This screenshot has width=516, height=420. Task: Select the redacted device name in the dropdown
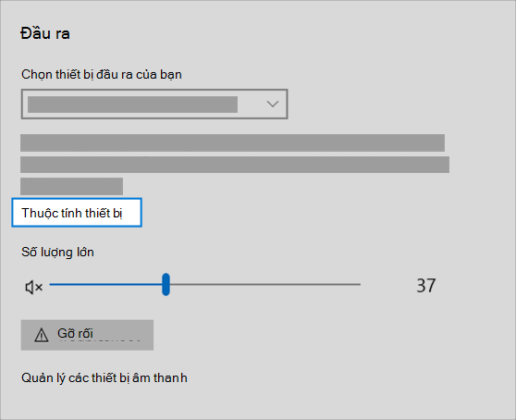(x=132, y=105)
